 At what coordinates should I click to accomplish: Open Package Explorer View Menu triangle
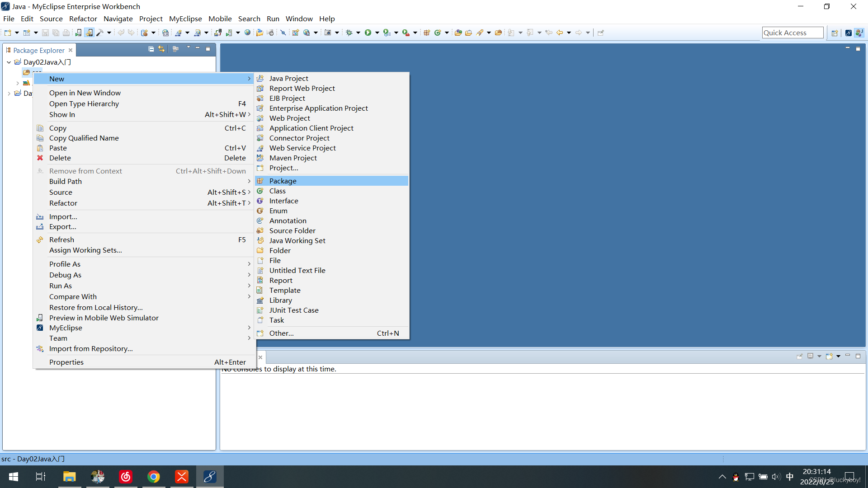188,48
